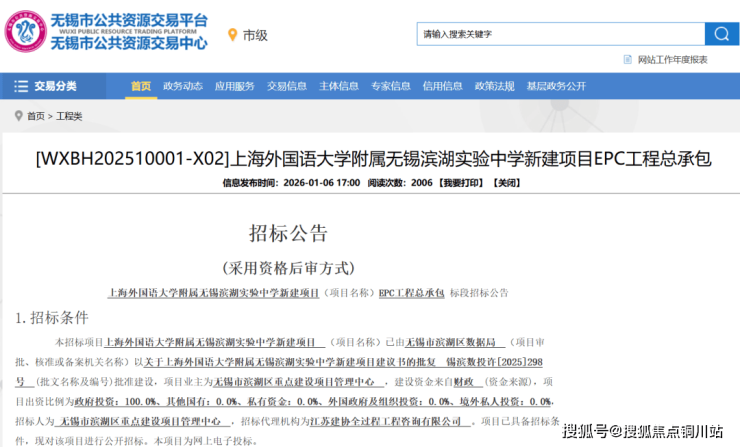Image resolution: width=740 pixels, height=447 pixels.
Task: Click the 招标公告 heading
Action: click(288, 234)
